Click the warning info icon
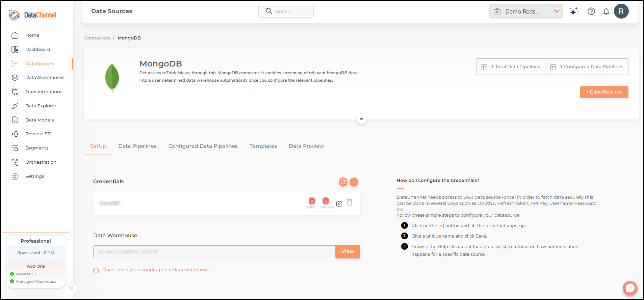Screen dimensions: 644x300 [x=96, y=270]
